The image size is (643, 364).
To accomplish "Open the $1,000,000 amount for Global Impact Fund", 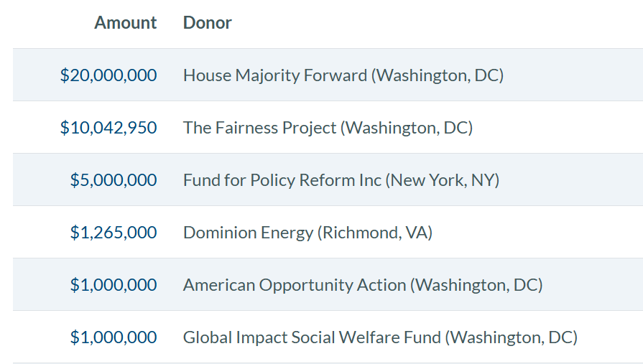I will tap(114, 337).
